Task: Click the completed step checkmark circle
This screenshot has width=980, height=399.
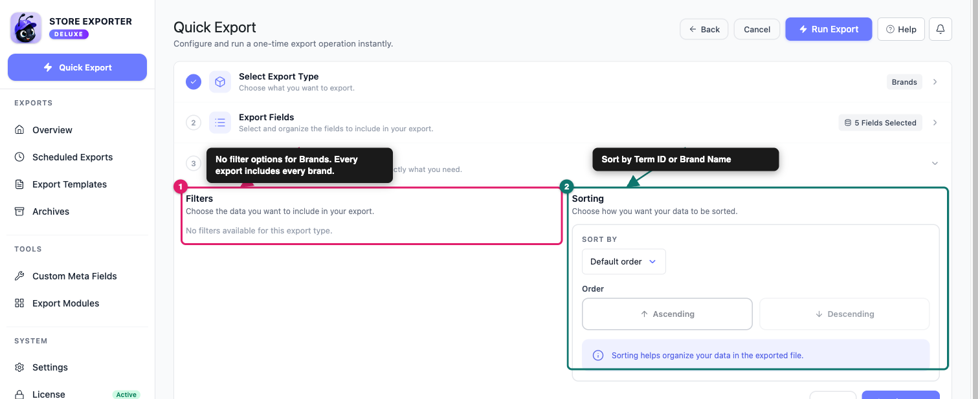Action: 194,82
